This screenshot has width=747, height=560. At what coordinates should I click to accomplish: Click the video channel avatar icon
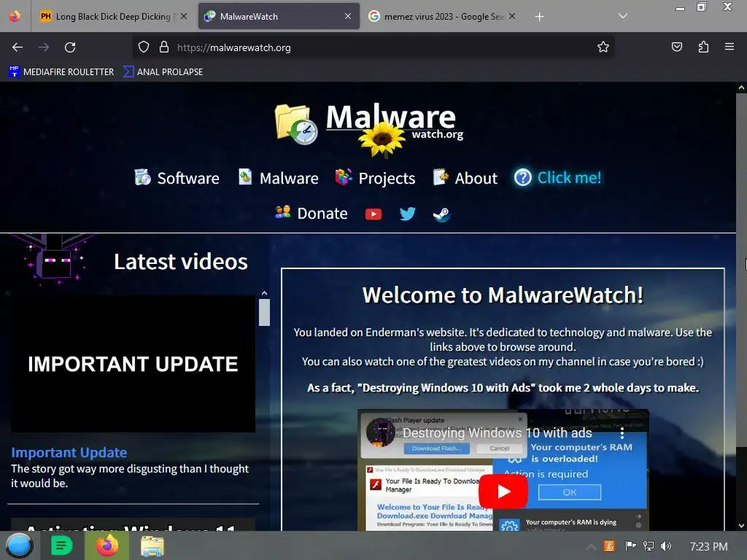coord(380,432)
